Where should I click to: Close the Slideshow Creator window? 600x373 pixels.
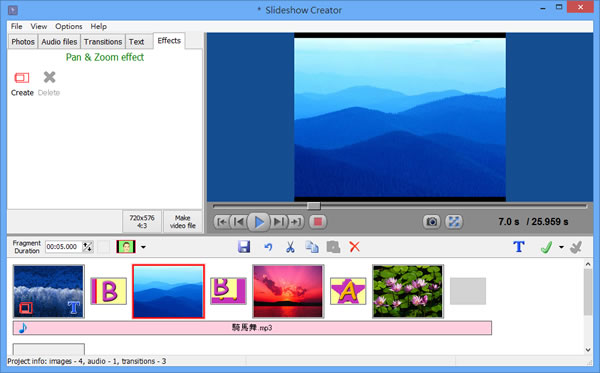click(580, 7)
